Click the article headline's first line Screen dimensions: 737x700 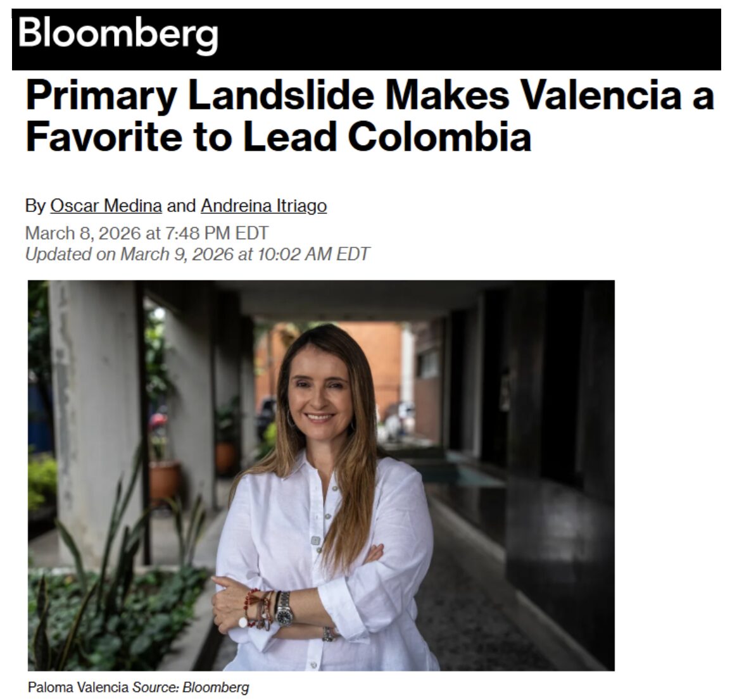coord(370,96)
